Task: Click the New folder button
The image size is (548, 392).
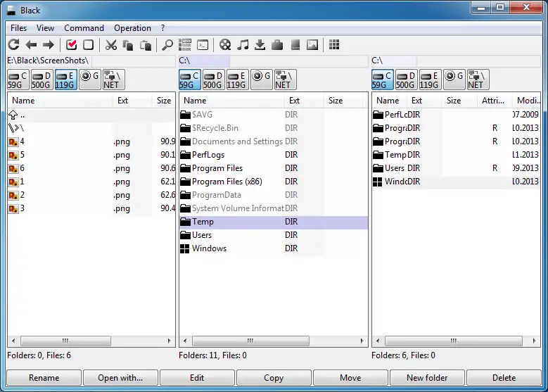Action: pos(427,378)
